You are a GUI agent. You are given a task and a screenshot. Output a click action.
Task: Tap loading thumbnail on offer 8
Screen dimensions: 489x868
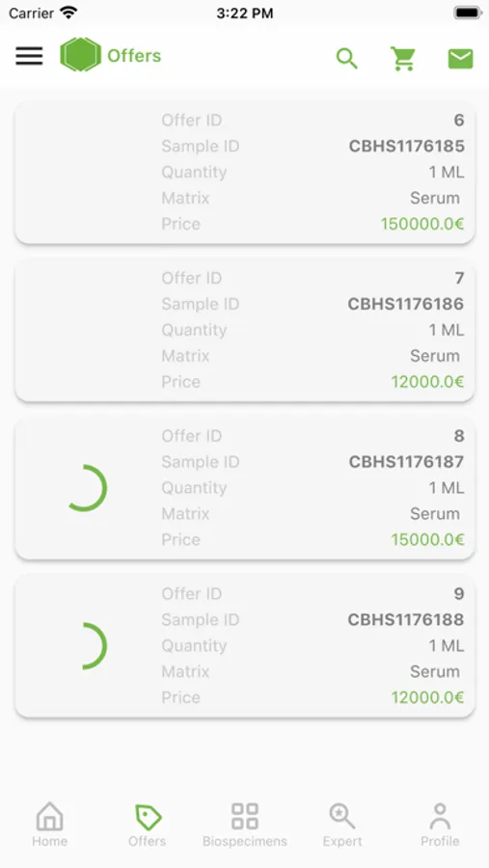pyautogui.click(x=86, y=488)
